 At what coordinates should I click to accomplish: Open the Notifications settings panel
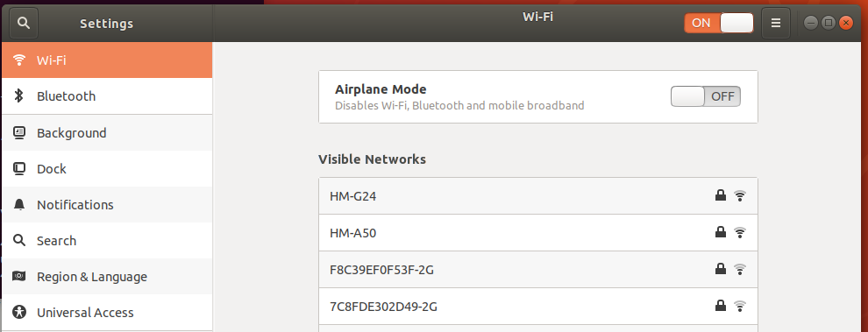107,205
